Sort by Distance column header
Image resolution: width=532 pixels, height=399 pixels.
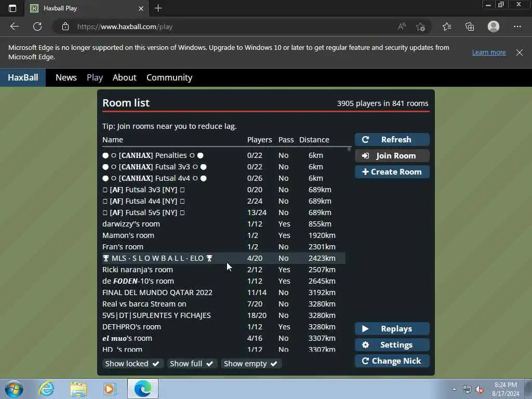314,140
